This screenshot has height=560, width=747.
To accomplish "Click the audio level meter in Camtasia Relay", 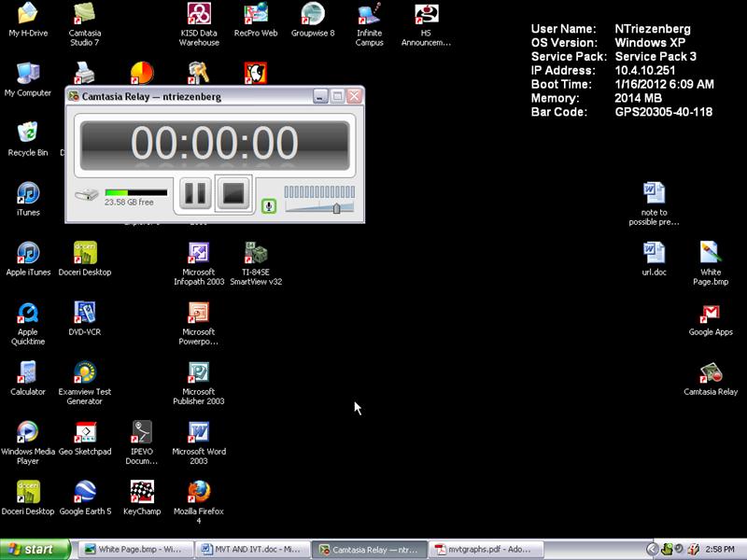I will tap(319, 191).
